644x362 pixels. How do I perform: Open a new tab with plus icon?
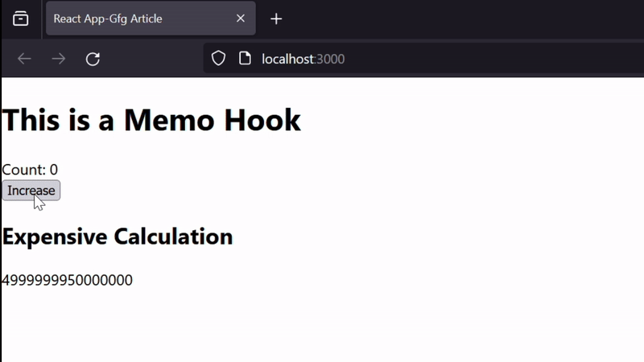point(276,19)
